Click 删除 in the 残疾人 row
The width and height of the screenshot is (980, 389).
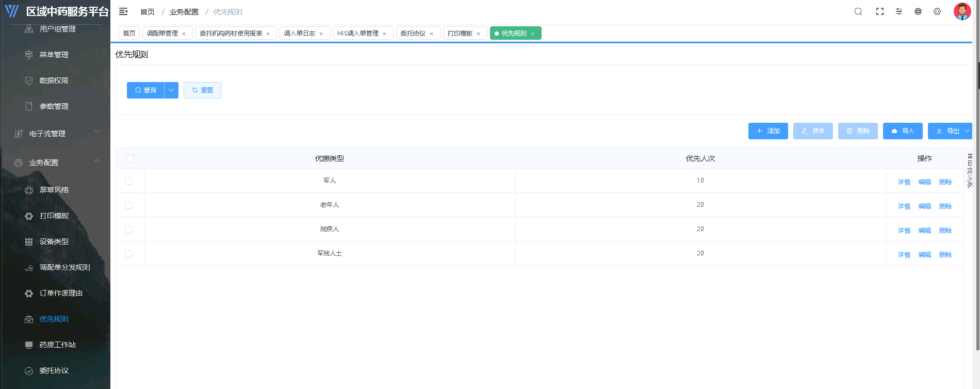pos(945,231)
